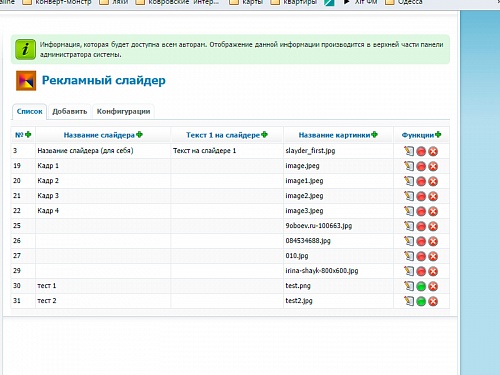Select cell "Текст на слайдере 1"
The width and height of the screenshot is (500, 375).
(x=204, y=151)
